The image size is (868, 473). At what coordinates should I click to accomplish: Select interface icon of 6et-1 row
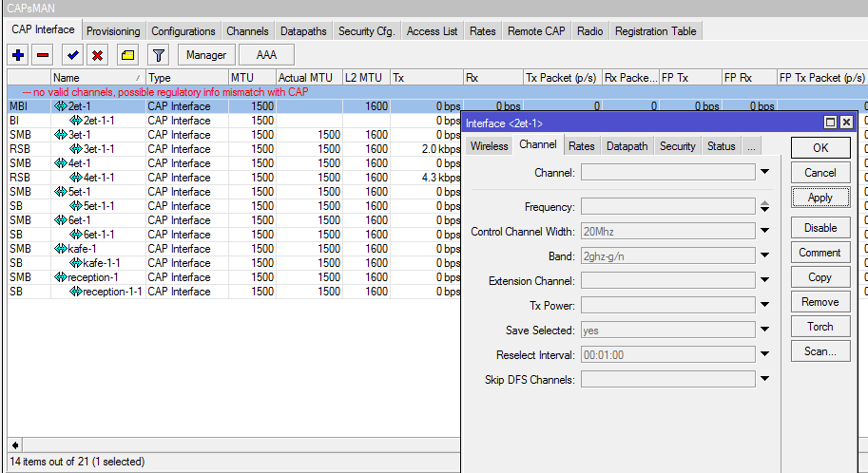(x=60, y=220)
